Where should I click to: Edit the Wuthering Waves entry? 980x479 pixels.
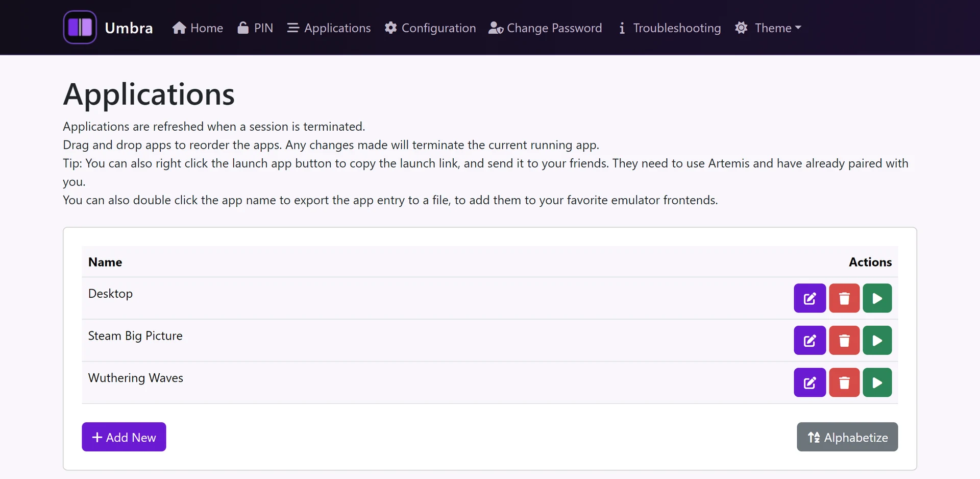[810, 382]
